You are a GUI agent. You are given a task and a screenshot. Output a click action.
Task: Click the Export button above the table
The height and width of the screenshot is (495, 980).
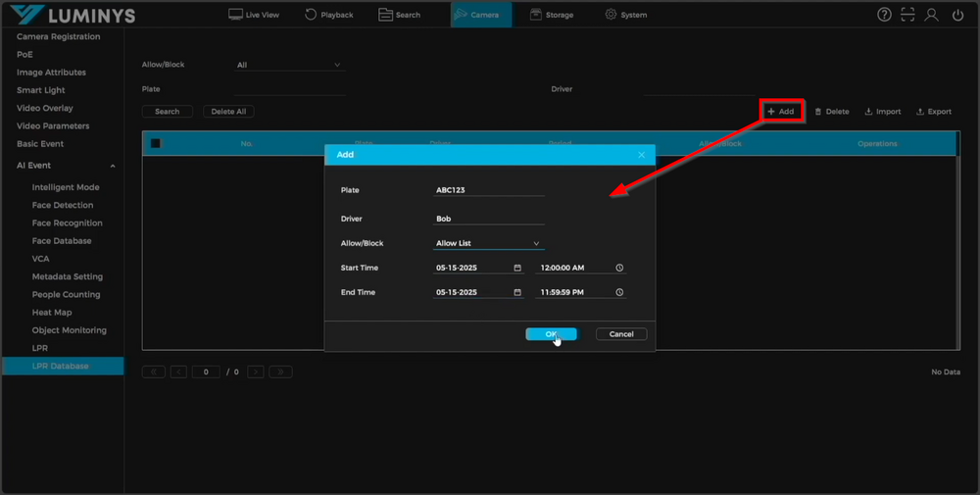click(934, 112)
